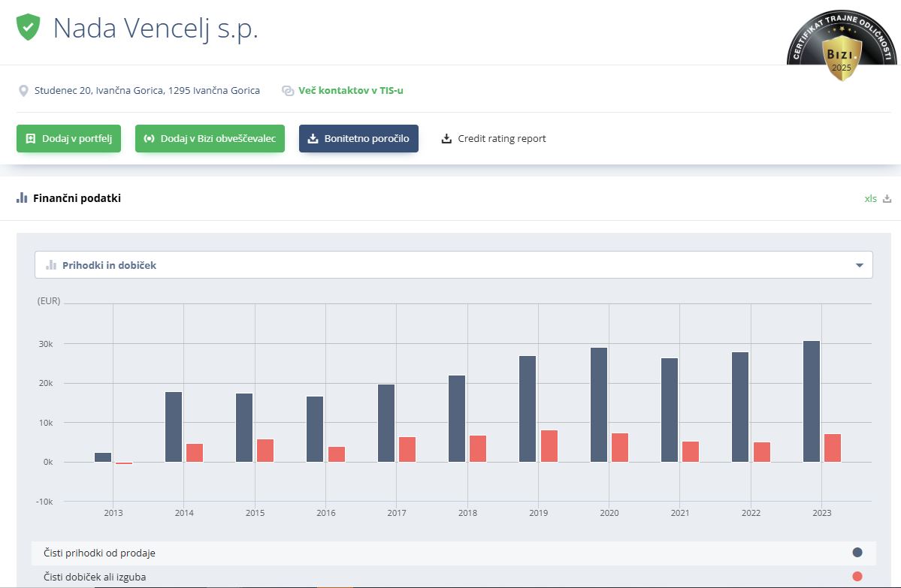Screen dimensions: 901x588
Task: Click Dodaj v portfelj button
Action: (68, 138)
